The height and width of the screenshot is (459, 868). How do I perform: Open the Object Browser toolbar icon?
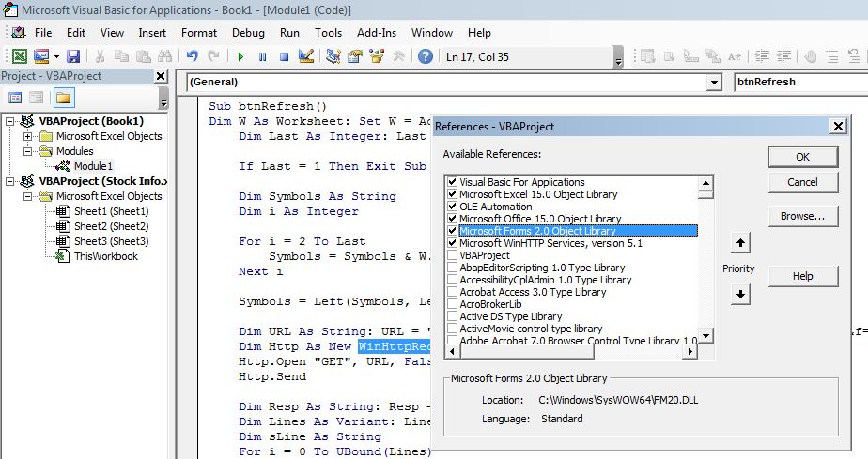click(377, 56)
